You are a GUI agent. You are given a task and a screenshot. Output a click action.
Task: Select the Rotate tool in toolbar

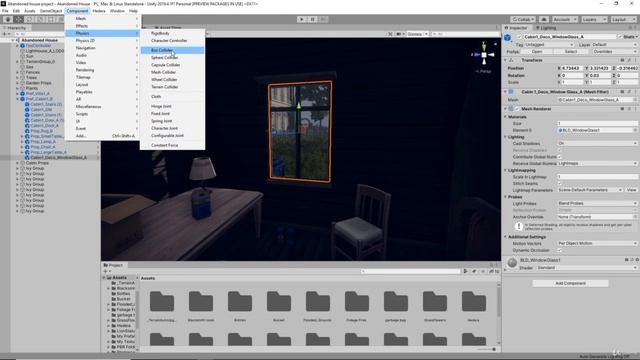29,19
